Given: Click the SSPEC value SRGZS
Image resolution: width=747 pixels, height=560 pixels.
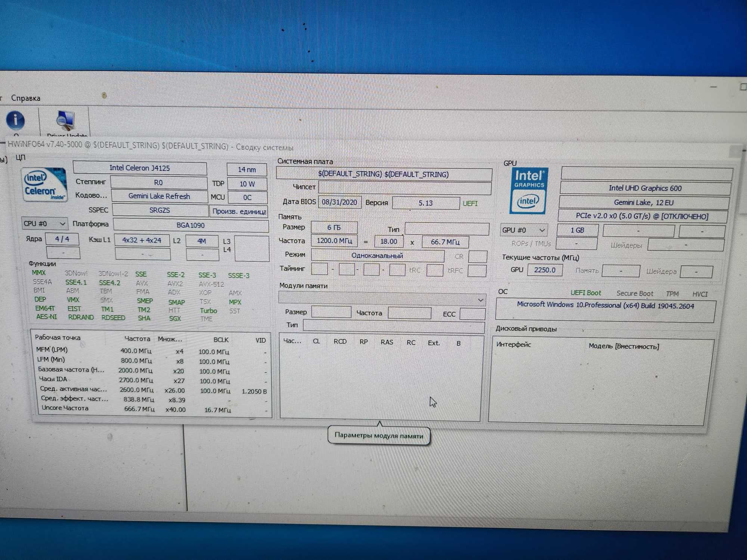Looking at the screenshot, I should (x=160, y=210).
